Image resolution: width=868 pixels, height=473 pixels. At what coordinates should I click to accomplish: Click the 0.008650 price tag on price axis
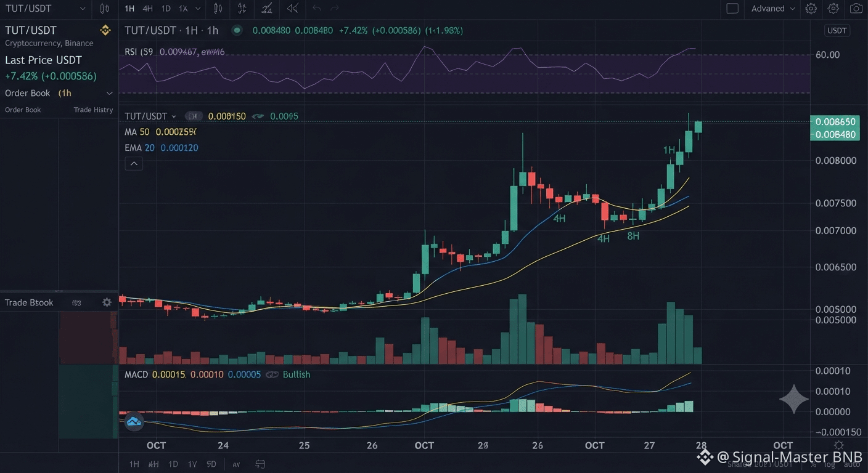835,122
